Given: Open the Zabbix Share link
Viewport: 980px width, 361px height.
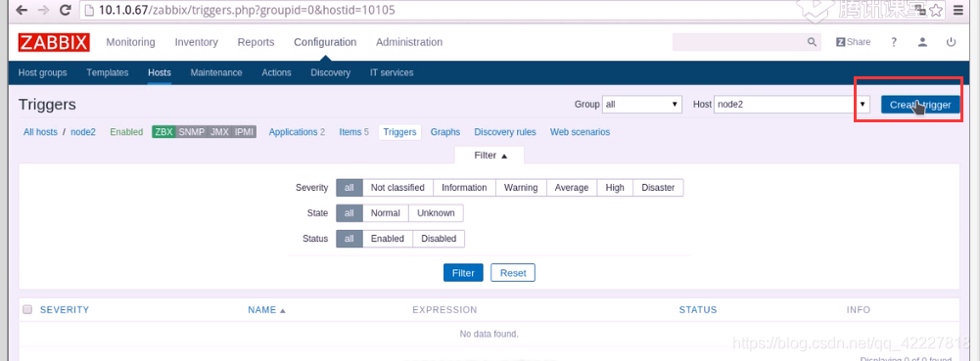Looking at the screenshot, I should tap(853, 42).
